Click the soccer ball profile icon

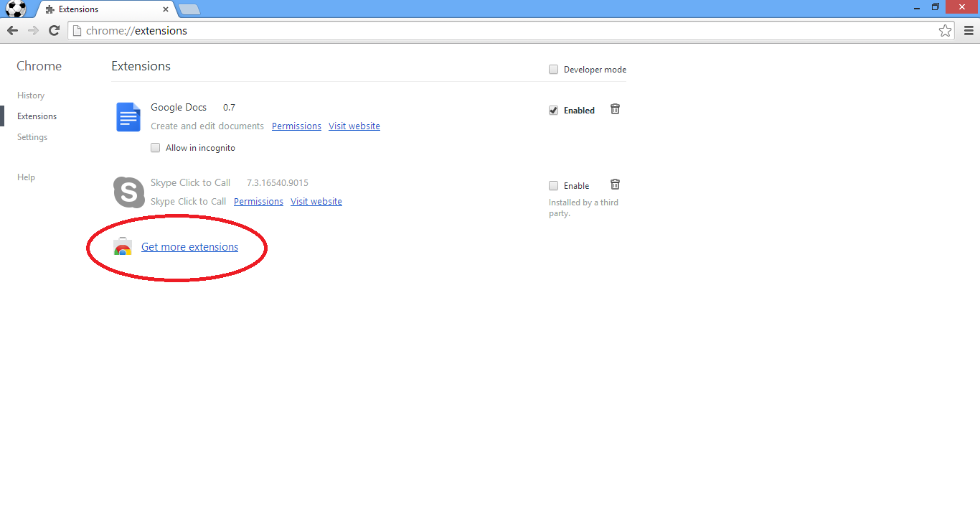point(16,9)
